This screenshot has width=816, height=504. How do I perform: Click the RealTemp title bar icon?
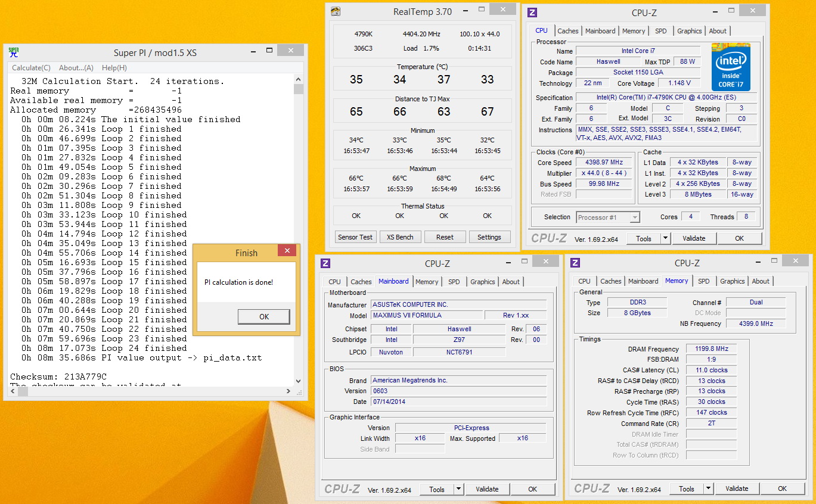(336, 11)
